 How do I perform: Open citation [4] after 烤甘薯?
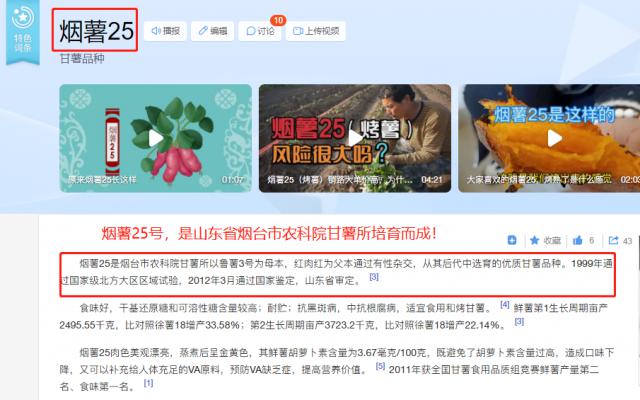click(x=504, y=304)
